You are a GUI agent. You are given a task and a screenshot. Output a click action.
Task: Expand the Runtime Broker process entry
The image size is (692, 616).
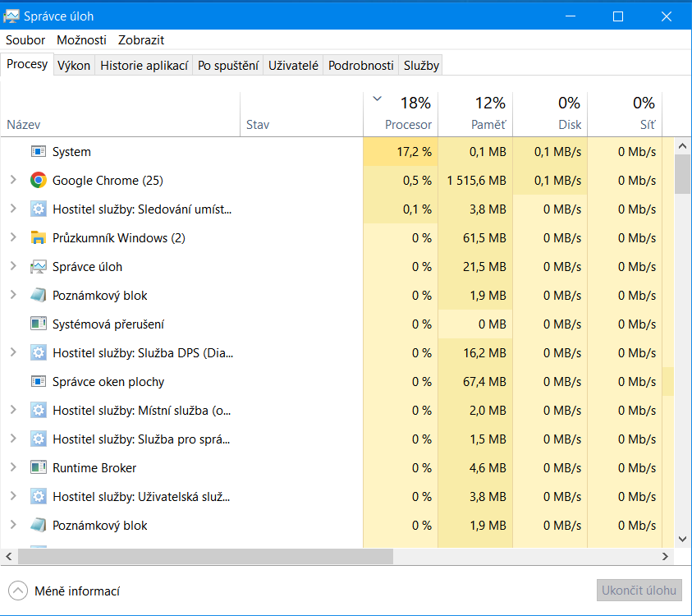click(12, 468)
